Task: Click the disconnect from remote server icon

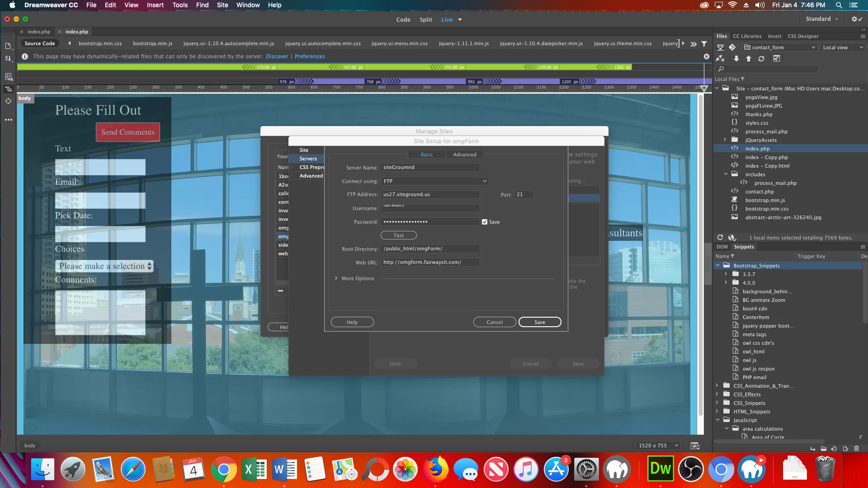Action: 720,59
